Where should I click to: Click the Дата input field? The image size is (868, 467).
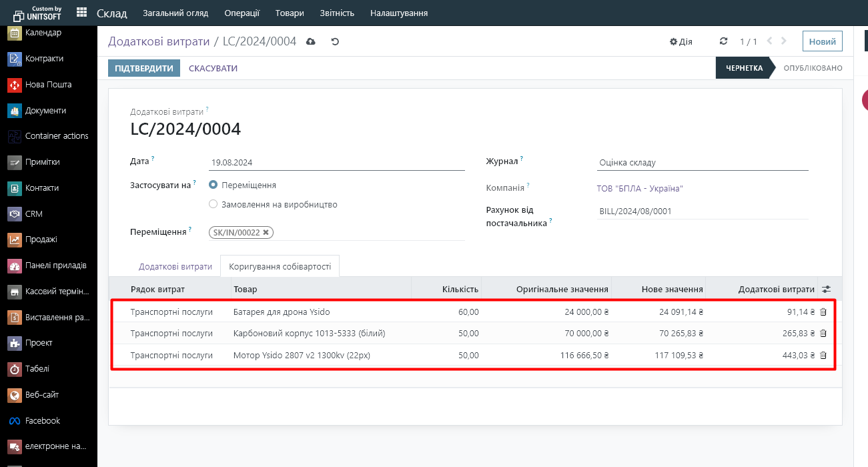click(336, 162)
